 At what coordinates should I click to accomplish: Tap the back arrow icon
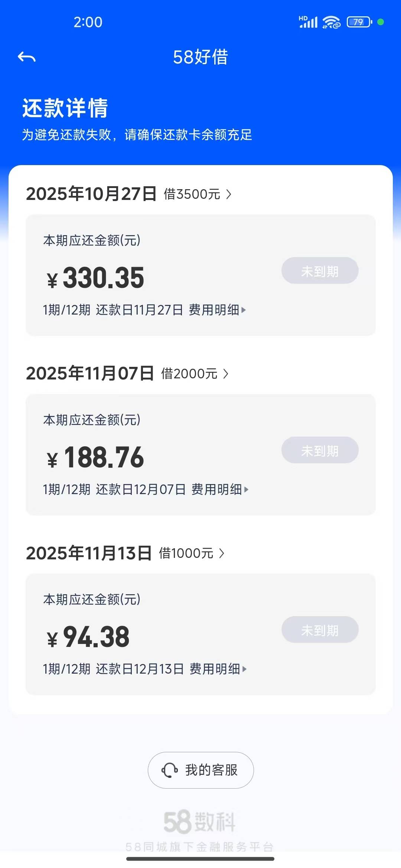[27, 57]
